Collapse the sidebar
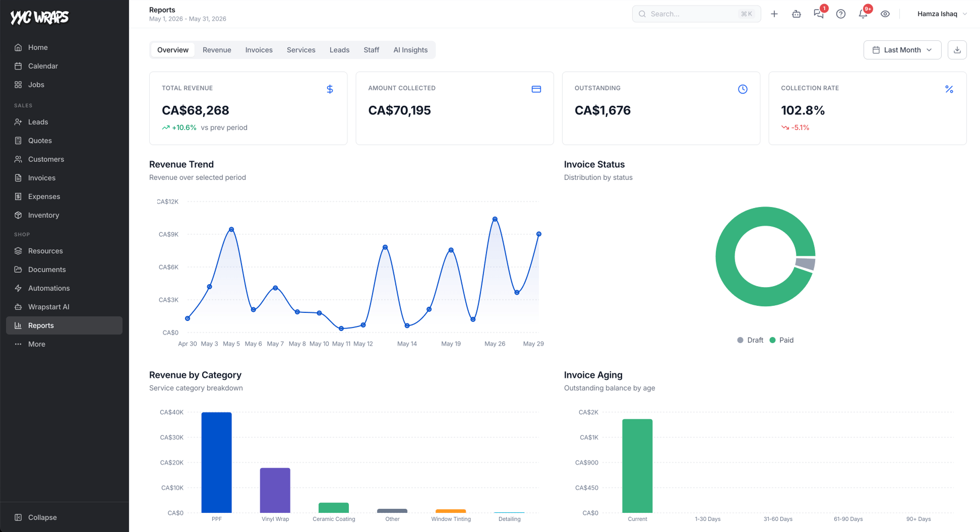The image size is (980, 532). tap(64, 517)
